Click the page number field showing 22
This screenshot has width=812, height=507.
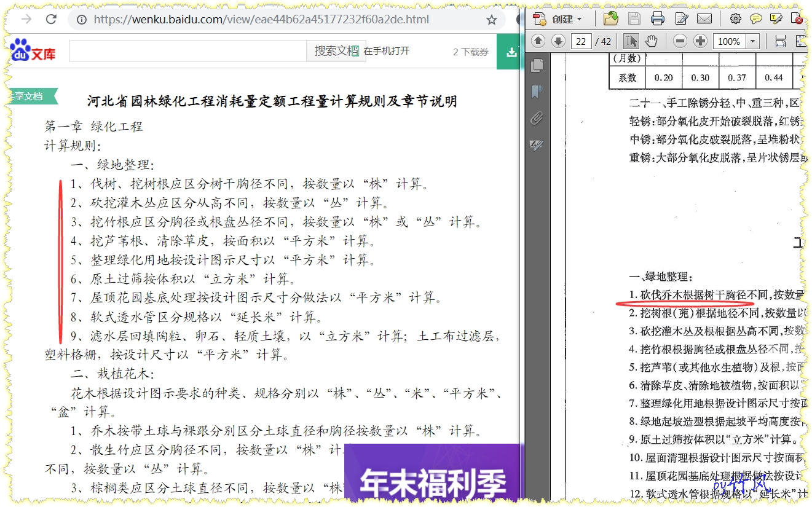tap(581, 41)
